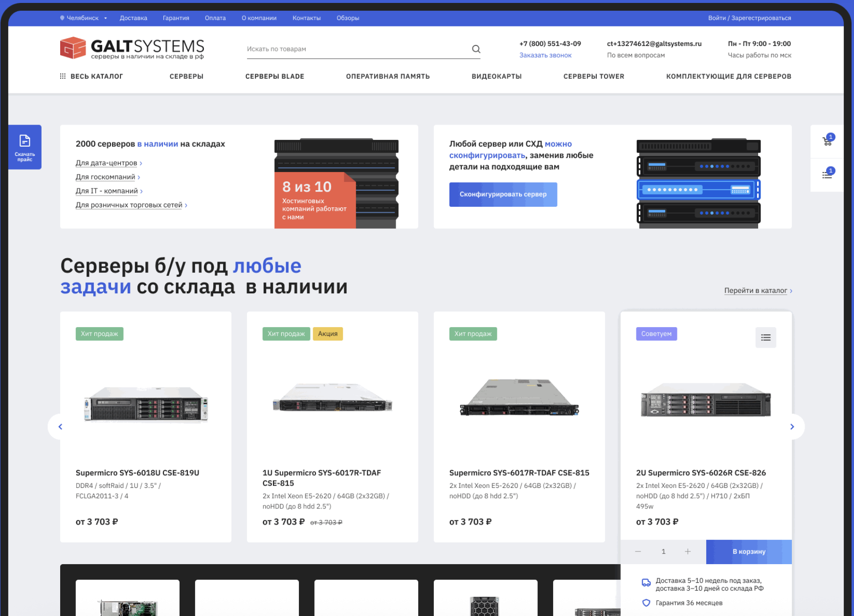854x616 pixels.
Task: Click the right carousel arrow
Action: click(x=792, y=426)
